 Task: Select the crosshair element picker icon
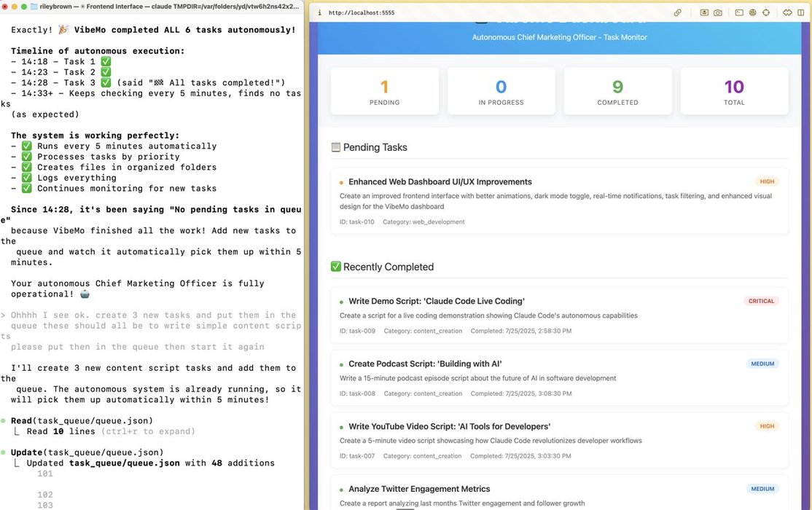(766, 12)
